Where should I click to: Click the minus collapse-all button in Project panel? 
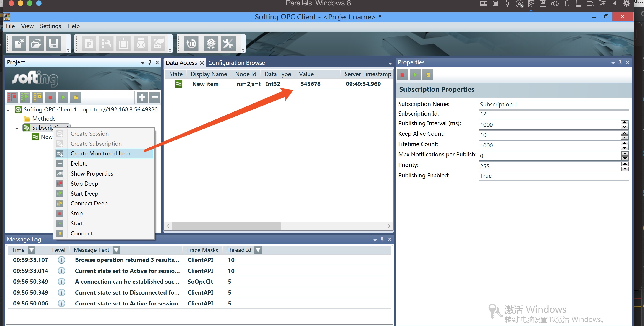155,97
